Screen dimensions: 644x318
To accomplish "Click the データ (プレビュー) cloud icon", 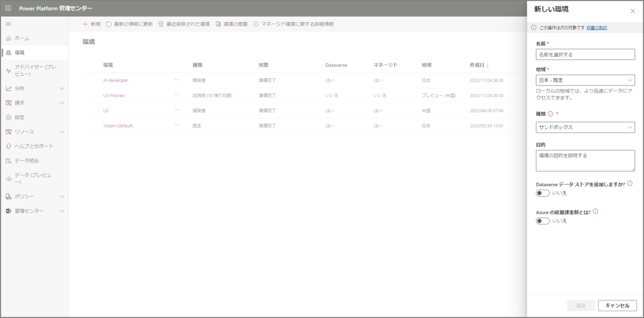I will coord(9,178).
